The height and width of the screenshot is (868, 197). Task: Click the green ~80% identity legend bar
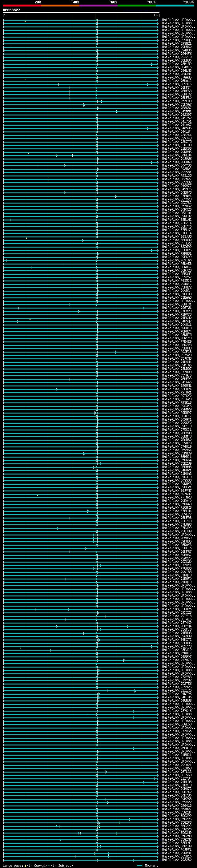point(137,6)
